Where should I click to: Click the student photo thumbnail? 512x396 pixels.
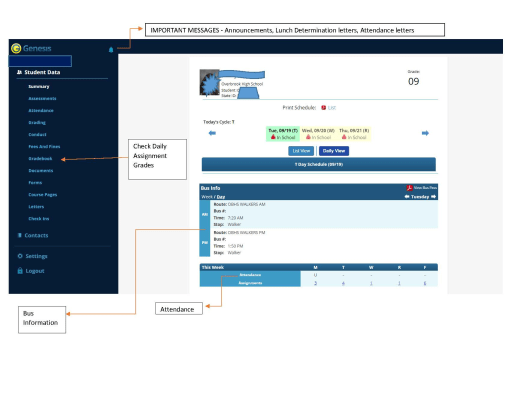pyautogui.click(x=209, y=83)
